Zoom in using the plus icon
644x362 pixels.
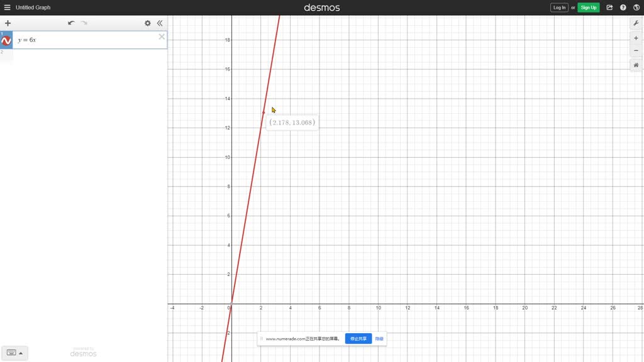(x=636, y=38)
